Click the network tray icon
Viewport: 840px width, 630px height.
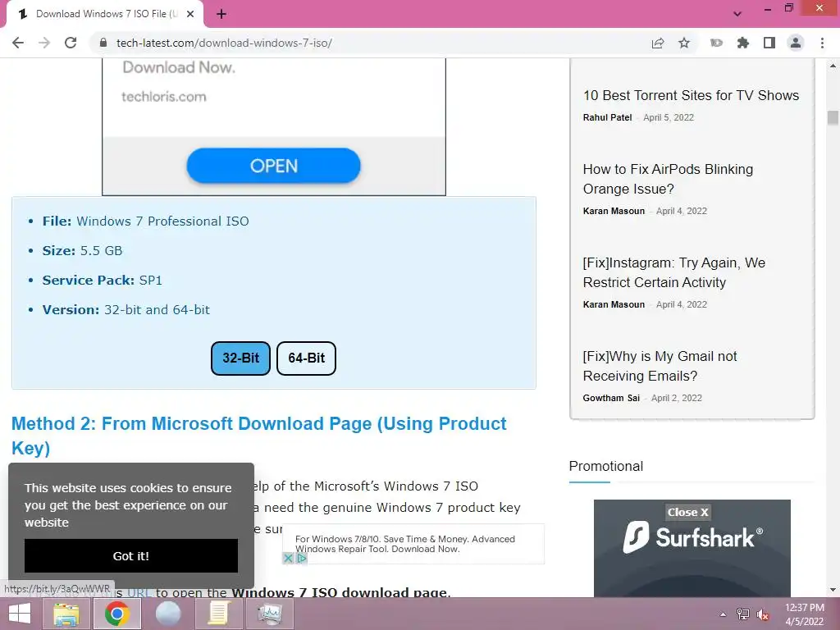click(x=743, y=614)
